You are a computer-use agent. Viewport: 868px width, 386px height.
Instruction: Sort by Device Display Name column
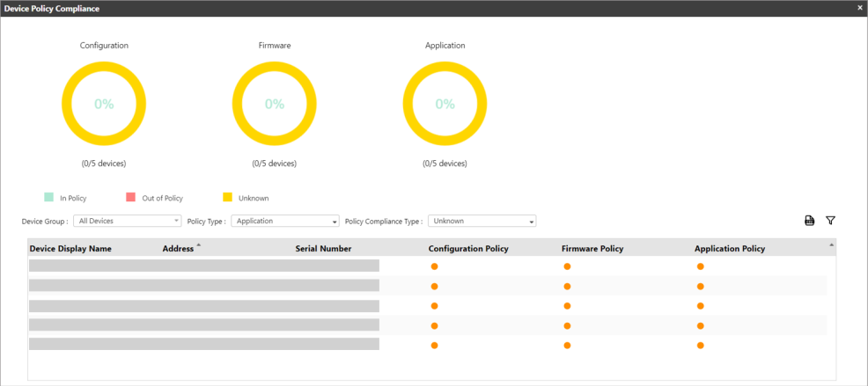(70, 249)
